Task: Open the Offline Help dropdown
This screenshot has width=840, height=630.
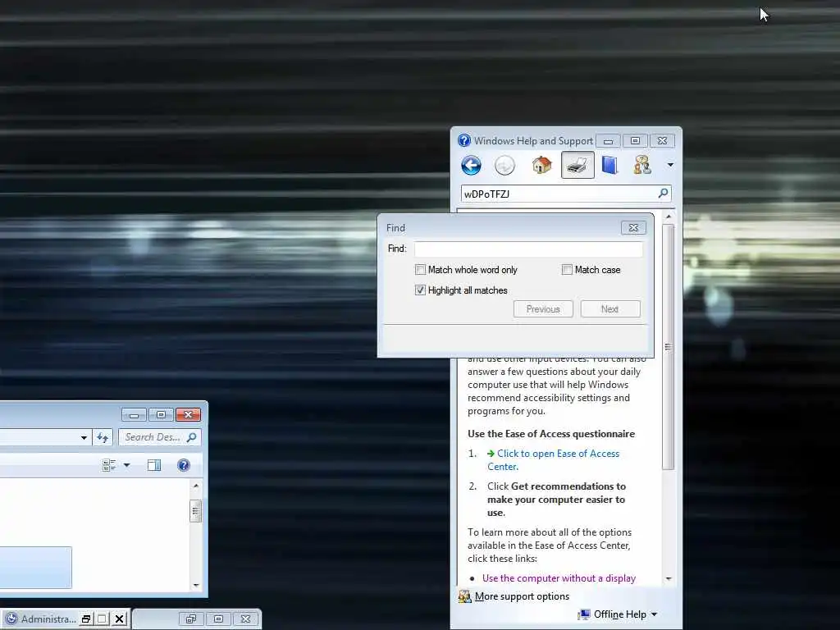Action: (618, 614)
